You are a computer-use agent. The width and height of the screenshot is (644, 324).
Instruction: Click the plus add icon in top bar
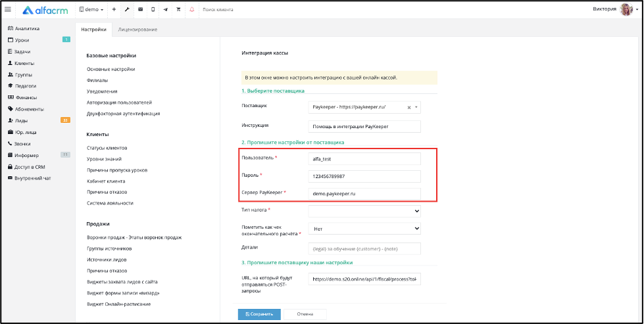pos(114,9)
